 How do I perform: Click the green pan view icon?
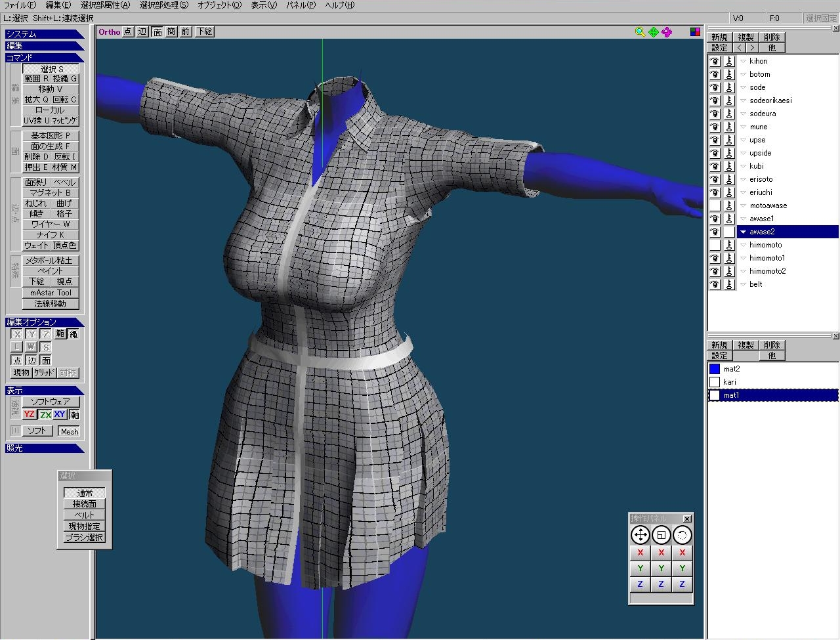pyautogui.click(x=654, y=32)
